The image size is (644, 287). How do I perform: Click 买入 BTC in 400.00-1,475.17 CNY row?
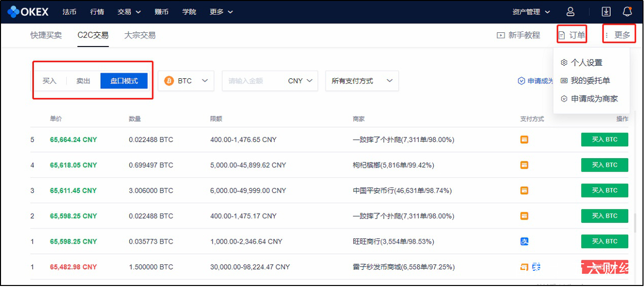tap(605, 216)
